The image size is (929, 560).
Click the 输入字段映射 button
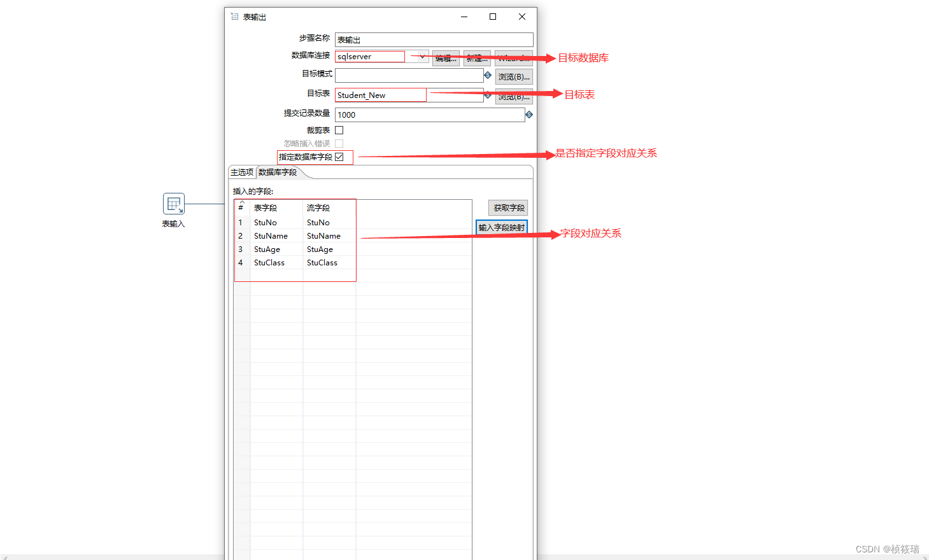(502, 227)
